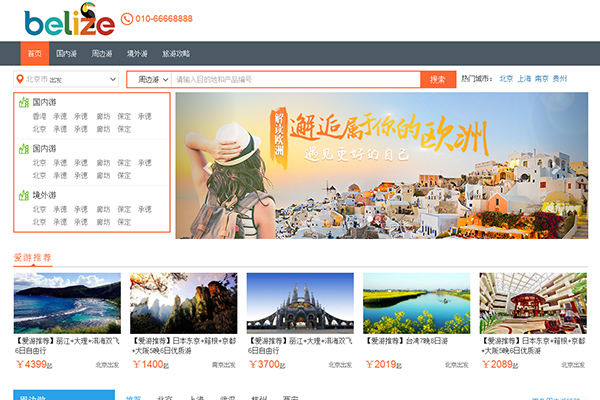
Task: Click hot city link 贵州
Action: point(560,79)
